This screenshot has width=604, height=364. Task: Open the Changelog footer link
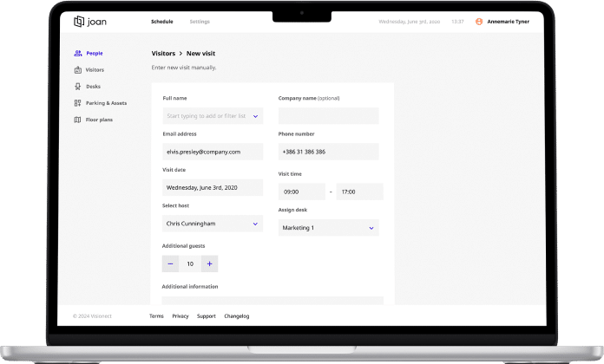pyautogui.click(x=236, y=316)
